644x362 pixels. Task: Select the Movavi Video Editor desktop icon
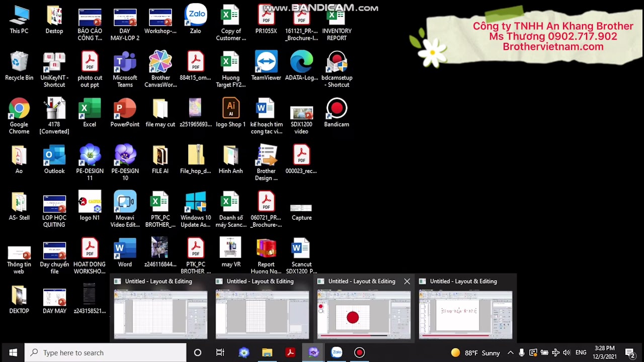[125, 209]
